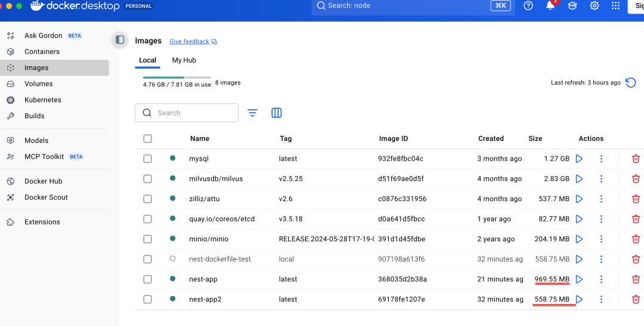Open the Learning center graduation cap icon

point(572,6)
